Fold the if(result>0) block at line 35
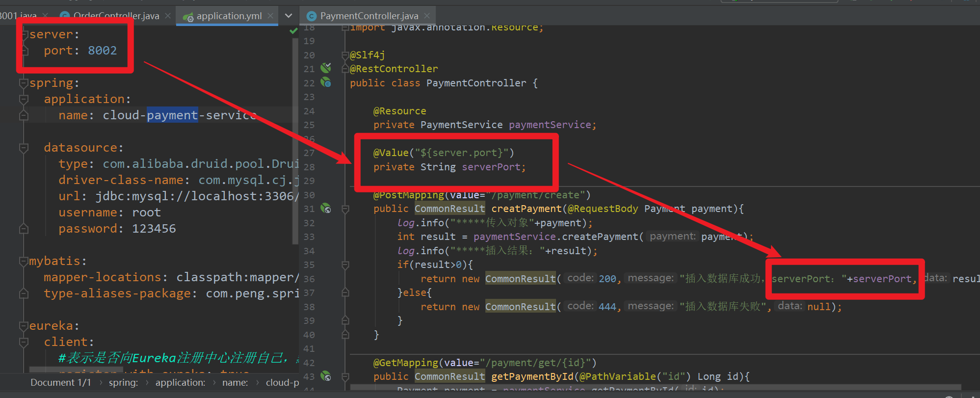Viewport: 980px width, 398px height. (x=345, y=265)
